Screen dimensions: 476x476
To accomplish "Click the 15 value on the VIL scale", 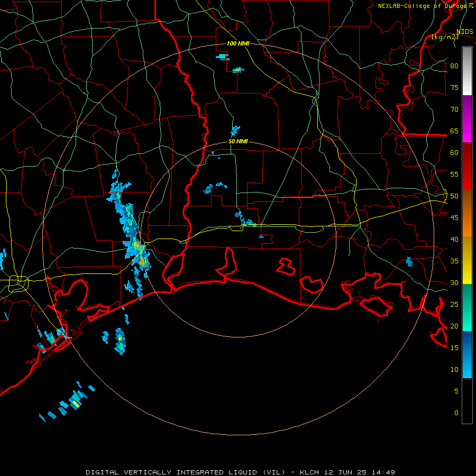I will [x=454, y=348].
